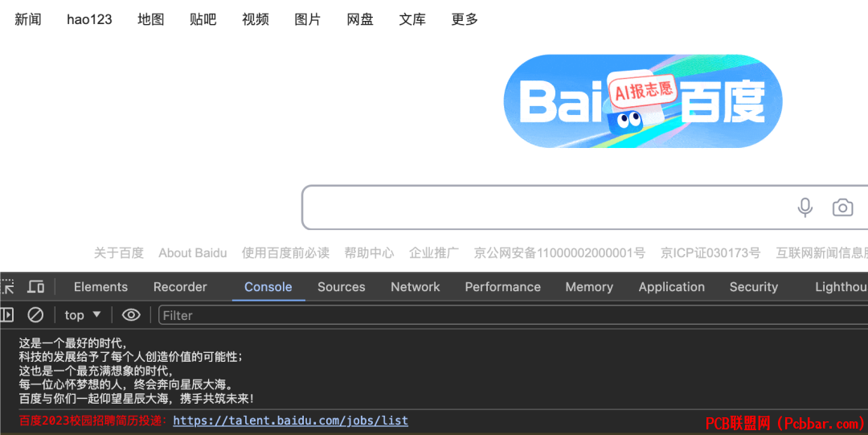Click 京公网安备11000002000001号 link
Screen dimensions: 868x435
[559, 253]
